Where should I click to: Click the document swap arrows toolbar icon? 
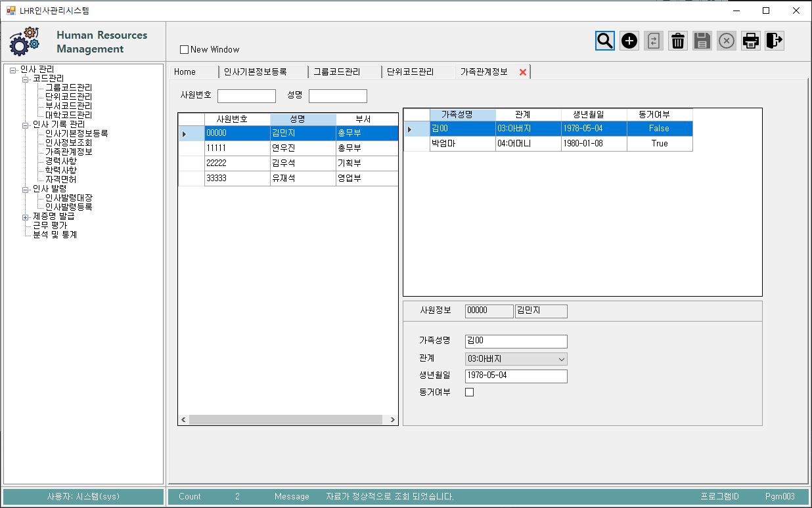tap(654, 41)
